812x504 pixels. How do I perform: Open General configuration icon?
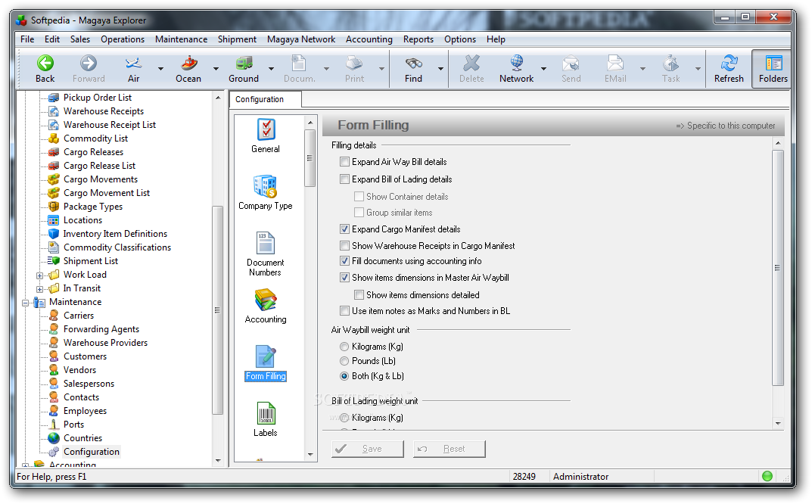[x=266, y=130]
